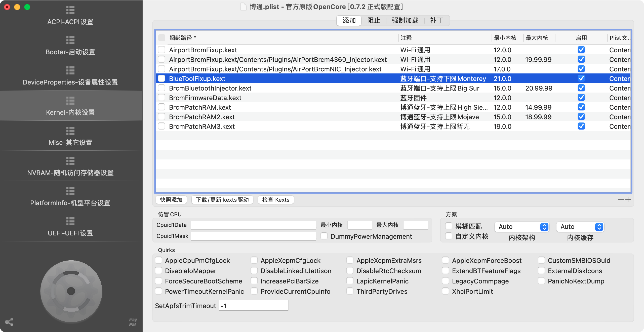Viewport: 644px width, 332px height.
Task: Enable the XhciPortLimit quirk
Action: (x=446, y=291)
